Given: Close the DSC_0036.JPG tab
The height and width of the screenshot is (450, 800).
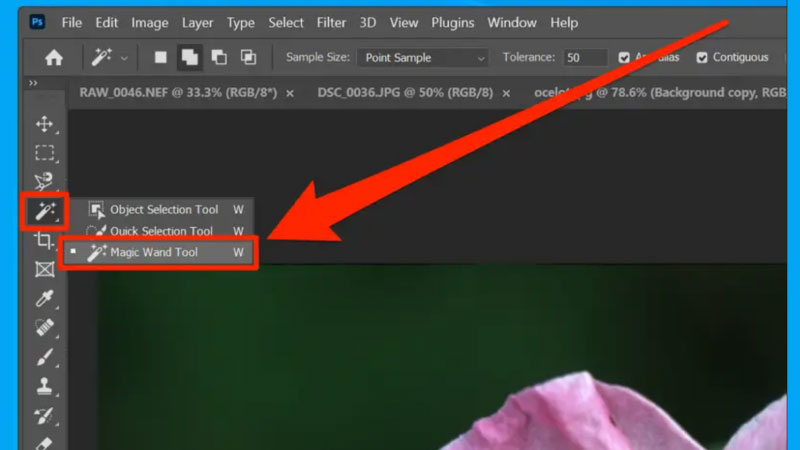Looking at the screenshot, I should (x=506, y=93).
